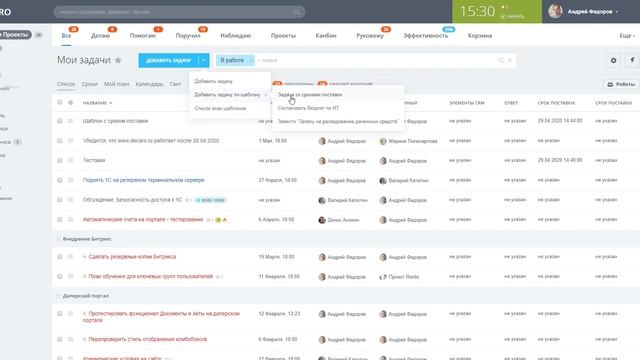
Task: Open task 'Автоматические счета на портале - тестирование'
Action: pyautogui.click(x=143, y=220)
